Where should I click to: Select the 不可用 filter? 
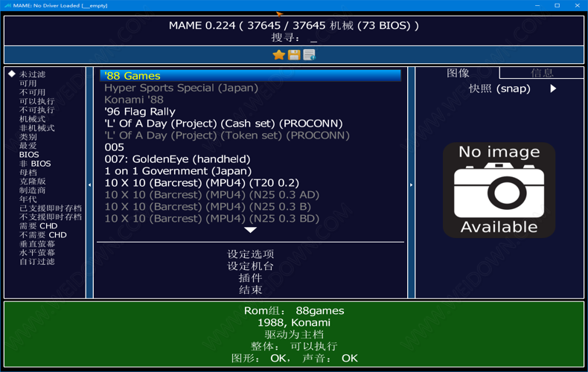(32, 92)
